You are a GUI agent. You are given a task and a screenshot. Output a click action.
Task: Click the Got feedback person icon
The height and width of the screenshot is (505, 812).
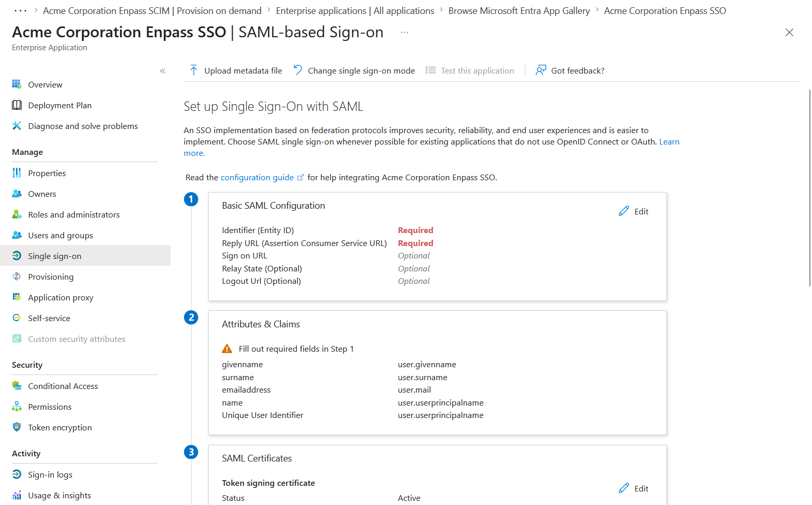[x=541, y=70]
